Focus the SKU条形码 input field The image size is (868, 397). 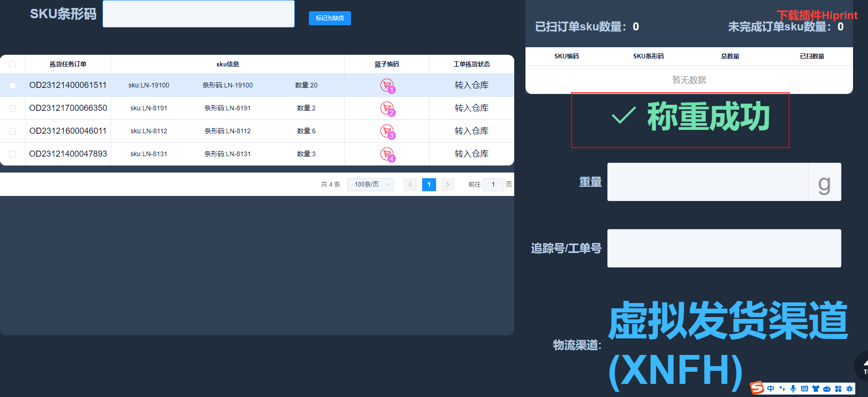[198, 14]
